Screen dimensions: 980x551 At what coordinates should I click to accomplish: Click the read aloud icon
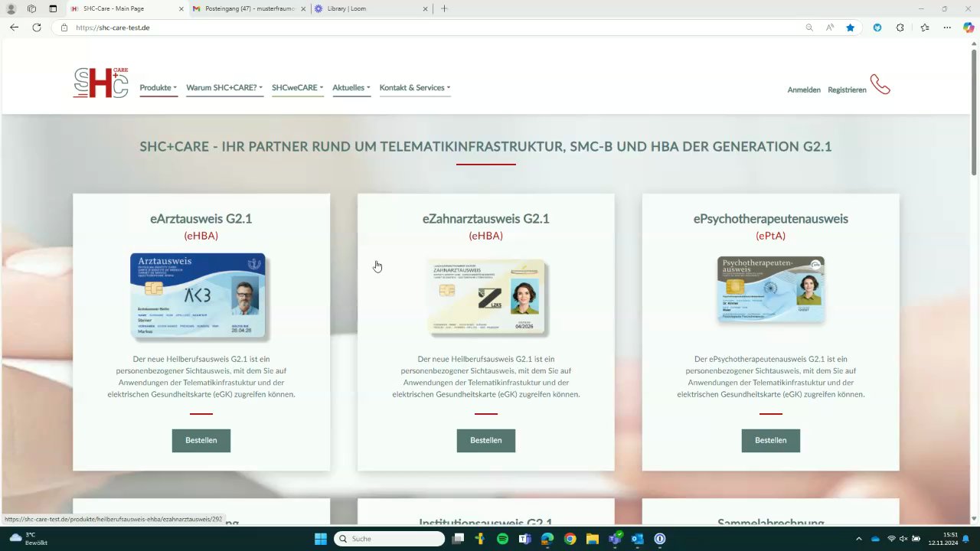830,28
